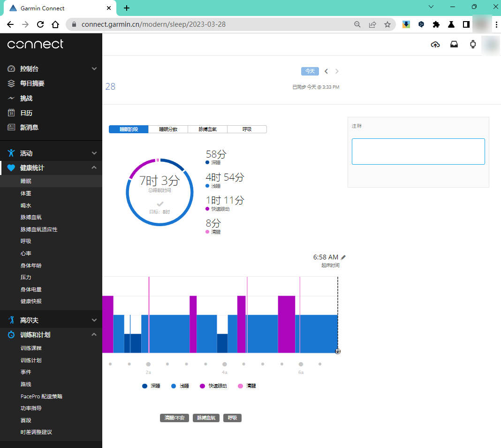Open the inbox tray icon

[454, 45]
